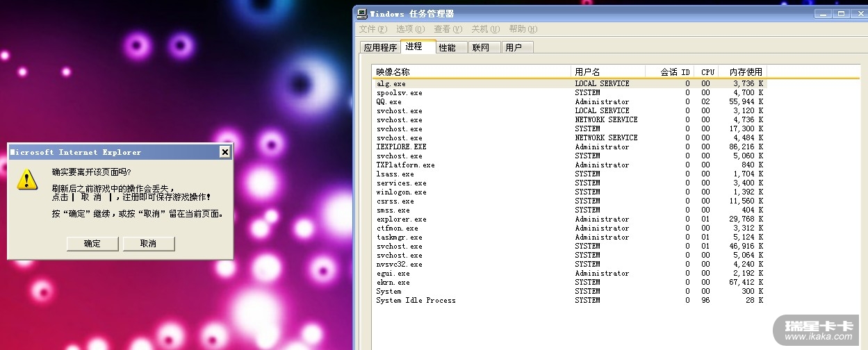The width and height of the screenshot is (868, 350).
Task: Open the 关机(U) menu in Task Manager
Action: [x=486, y=29]
